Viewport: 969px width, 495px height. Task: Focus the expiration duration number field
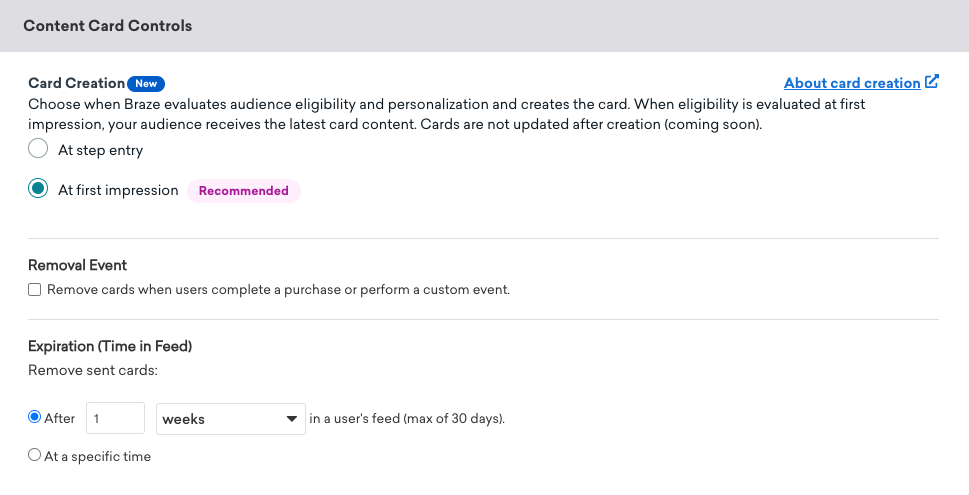(x=117, y=419)
